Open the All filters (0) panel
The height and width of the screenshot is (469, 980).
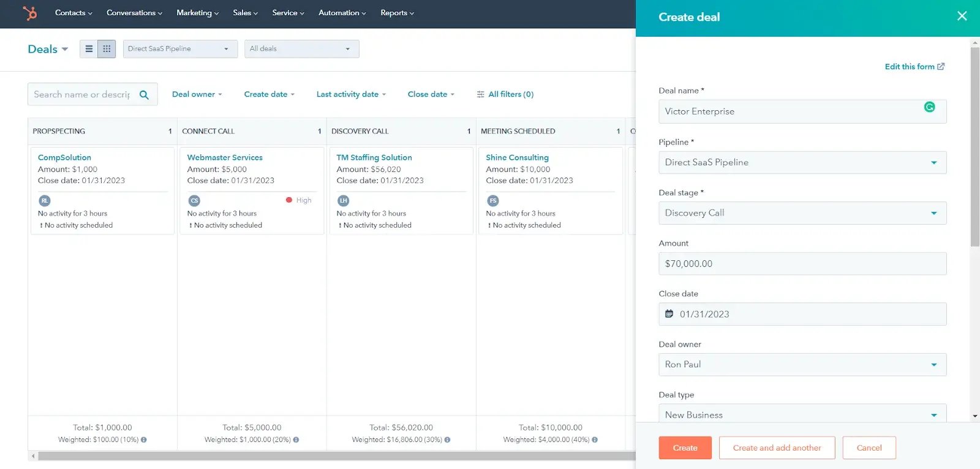pyautogui.click(x=505, y=94)
